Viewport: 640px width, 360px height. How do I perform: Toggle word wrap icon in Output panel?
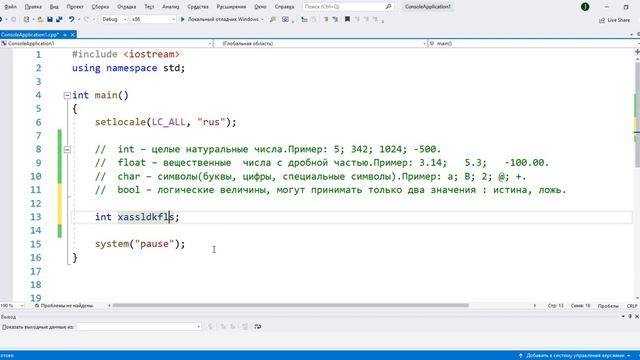[258, 327]
